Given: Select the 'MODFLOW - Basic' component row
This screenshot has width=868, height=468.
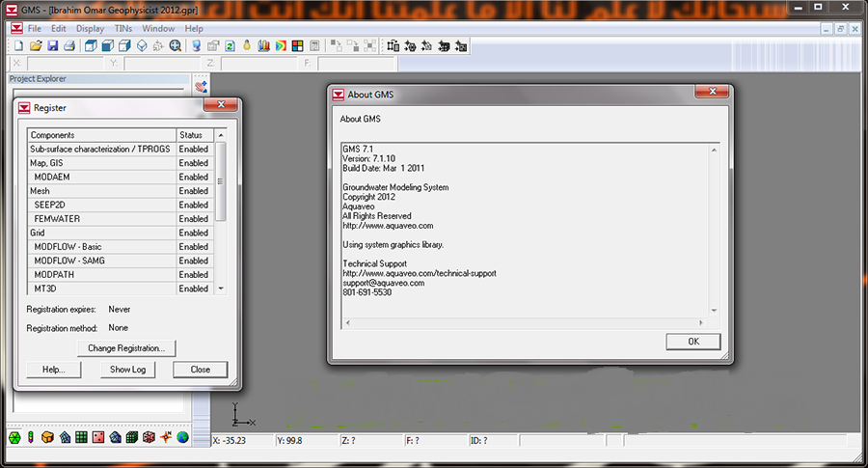Looking at the screenshot, I should [121, 246].
